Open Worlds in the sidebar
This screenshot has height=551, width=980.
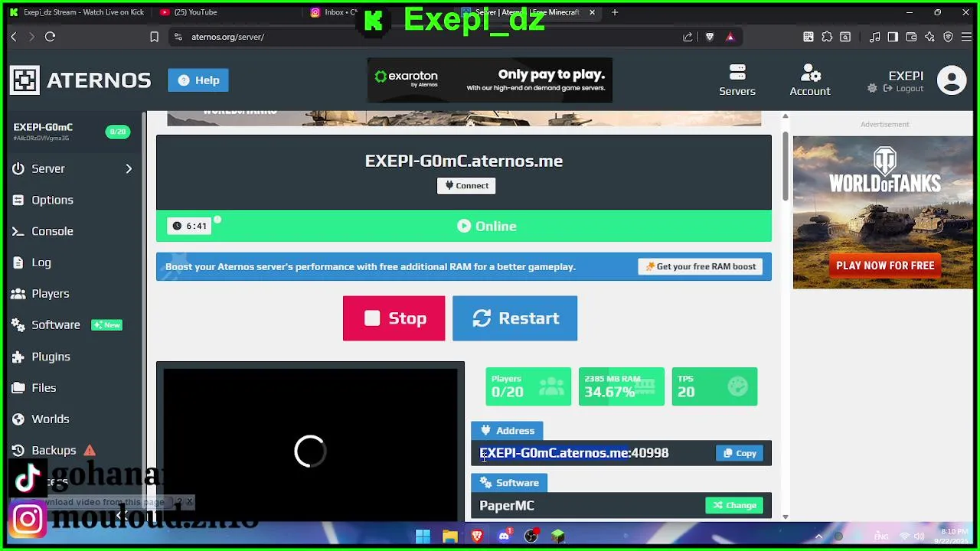pos(50,419)
